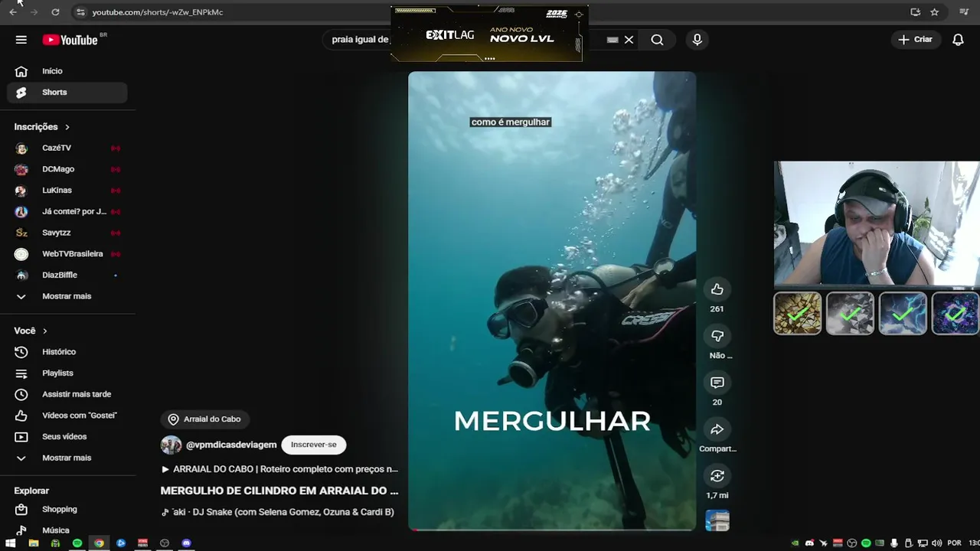
Task: Expand Você section chevron
Action: pyautogui.click(x=45, y=331)
